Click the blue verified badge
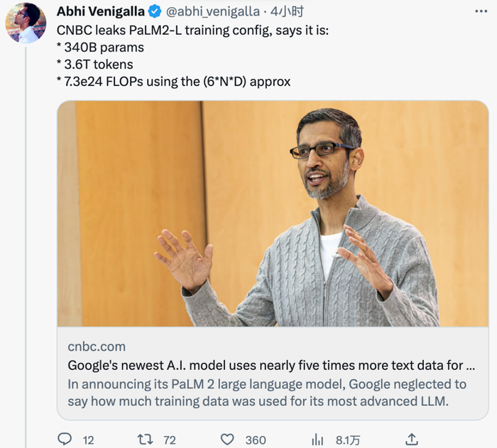This screenshot has height=448, width=497. (154, 11)
